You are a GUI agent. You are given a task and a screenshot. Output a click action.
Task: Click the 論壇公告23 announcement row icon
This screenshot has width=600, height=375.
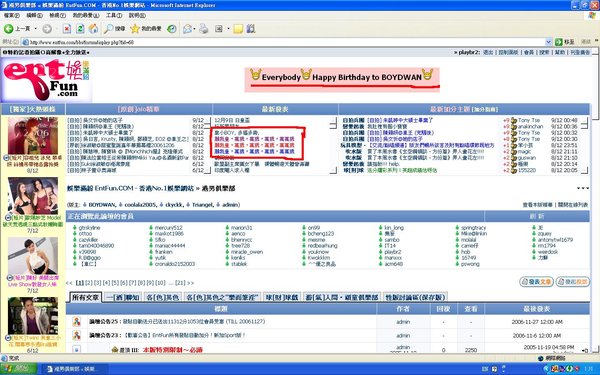77,336
